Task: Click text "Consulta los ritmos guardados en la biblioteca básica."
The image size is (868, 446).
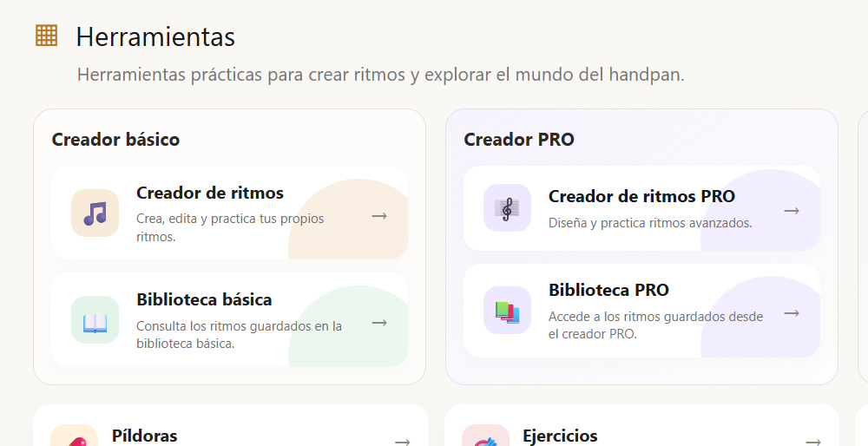Action: coord(240,334)
